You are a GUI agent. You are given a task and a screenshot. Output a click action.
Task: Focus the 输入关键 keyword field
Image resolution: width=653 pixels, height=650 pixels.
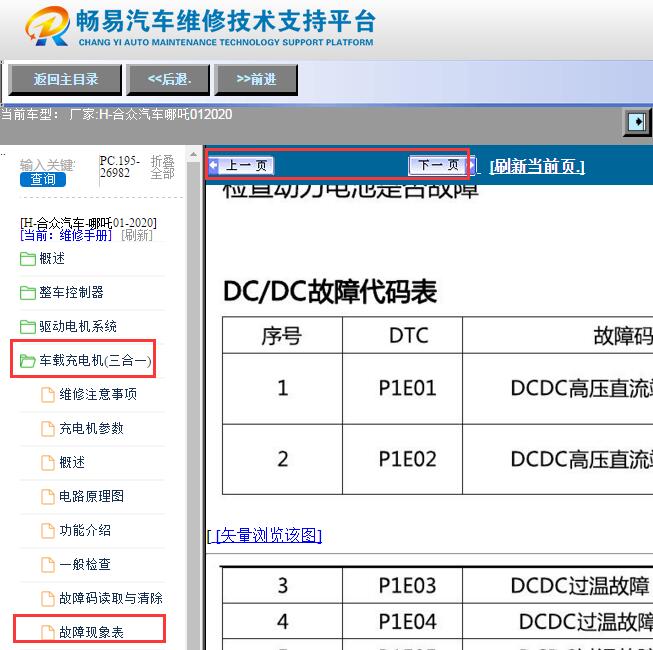(x=47, y=165)
